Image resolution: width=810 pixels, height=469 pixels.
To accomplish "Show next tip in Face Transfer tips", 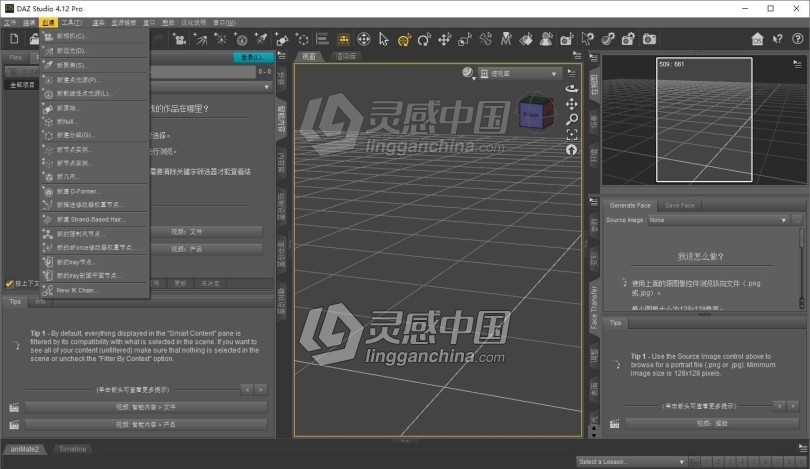I will [x=793, y=407].
